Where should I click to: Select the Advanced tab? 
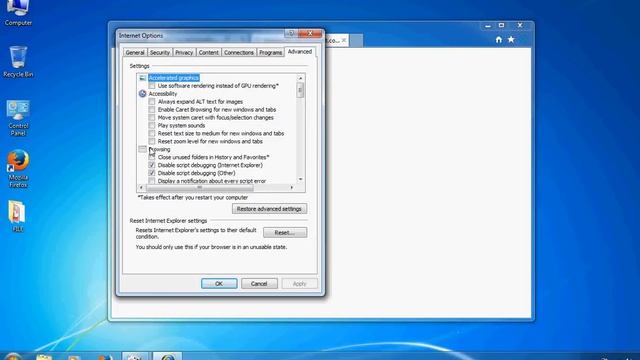pos(300,52)
